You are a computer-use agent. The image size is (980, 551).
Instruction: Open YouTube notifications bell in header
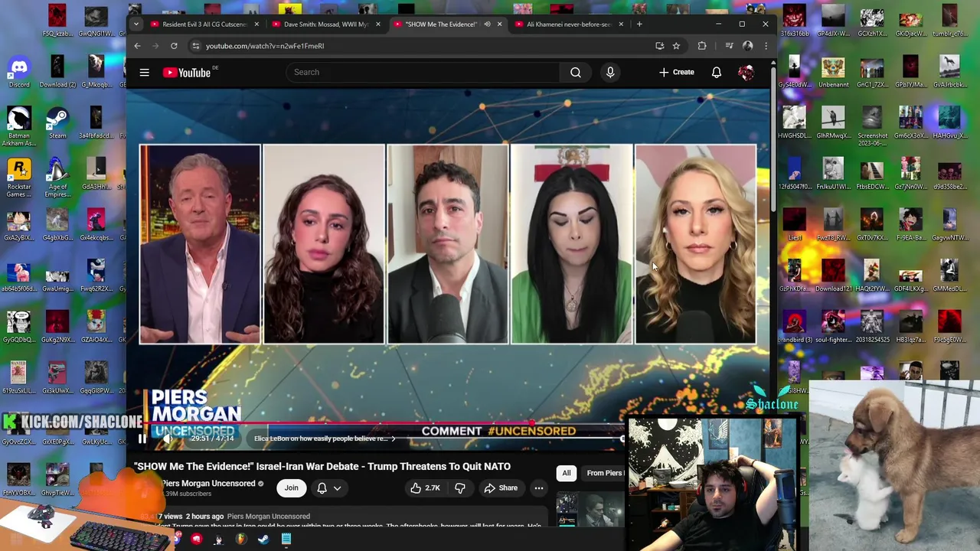717,72
